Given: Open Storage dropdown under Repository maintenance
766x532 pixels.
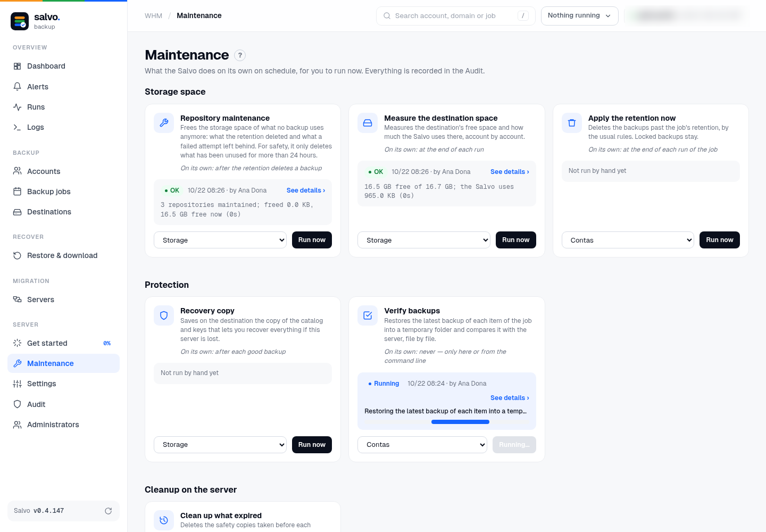Looking at the screenshot, I should [220, 240].
